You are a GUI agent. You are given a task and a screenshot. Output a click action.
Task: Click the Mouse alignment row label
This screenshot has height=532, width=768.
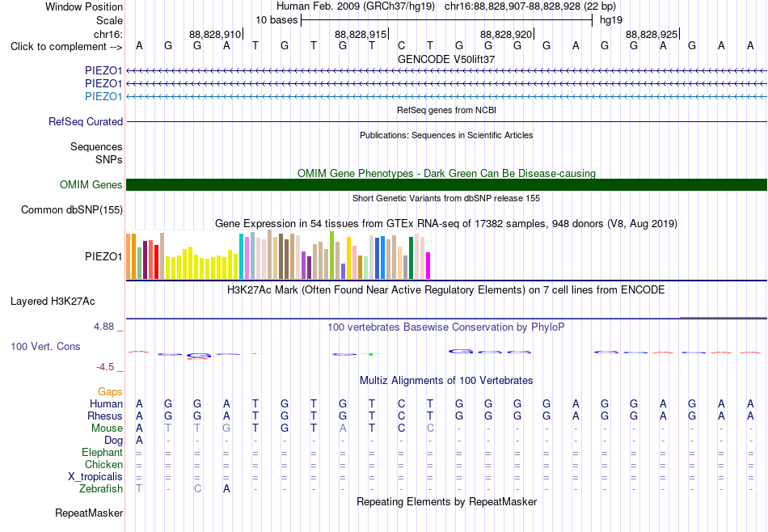coord(107,428)
